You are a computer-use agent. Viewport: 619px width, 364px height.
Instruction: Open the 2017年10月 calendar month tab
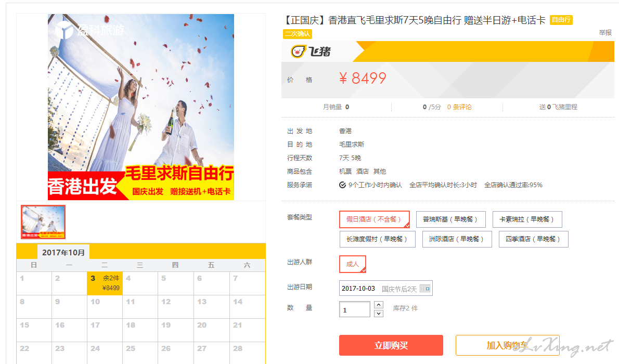click(x=63, y=252)
